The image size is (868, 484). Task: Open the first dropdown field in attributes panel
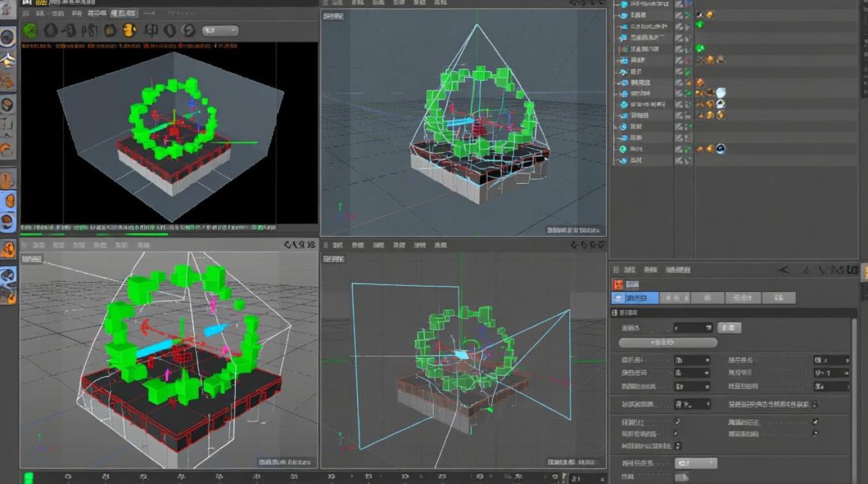pos(692,328)
